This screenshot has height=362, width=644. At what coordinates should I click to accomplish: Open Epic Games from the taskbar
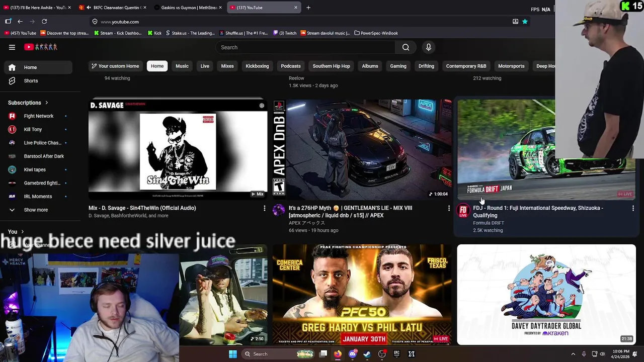[x=396, y=354]
